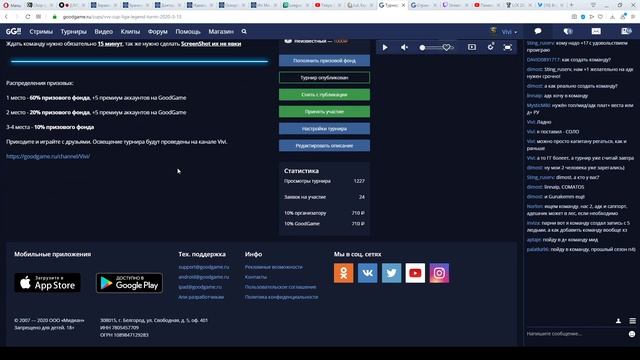The height and width of the screenshot is (360, 640).
Task: Open the Форум menu item
Action: tap(158, 31)
